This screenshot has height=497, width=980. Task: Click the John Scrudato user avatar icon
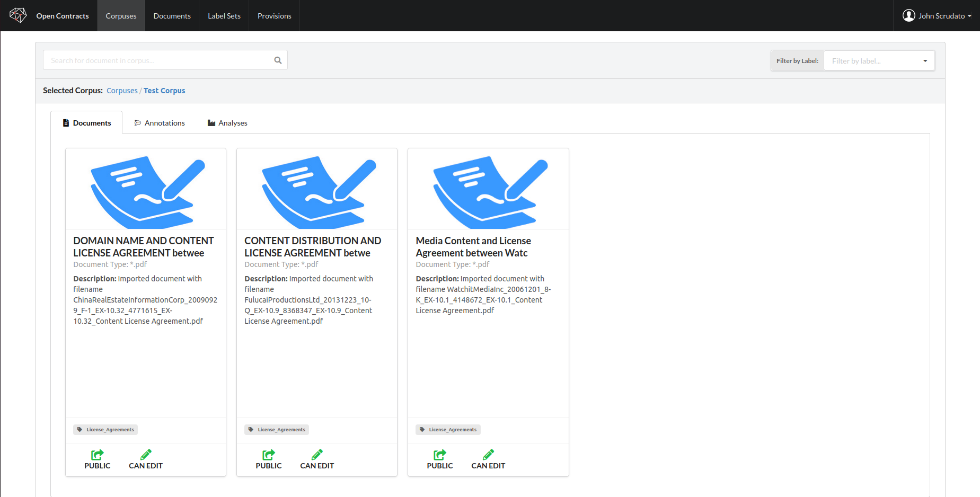tap(909, 15)
